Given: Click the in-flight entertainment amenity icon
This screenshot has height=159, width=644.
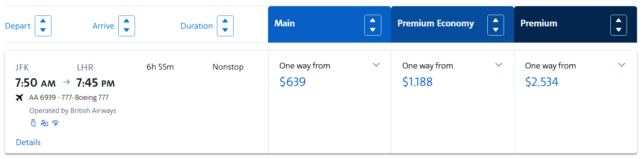Looking at the screenshot, I should [44, 123].
